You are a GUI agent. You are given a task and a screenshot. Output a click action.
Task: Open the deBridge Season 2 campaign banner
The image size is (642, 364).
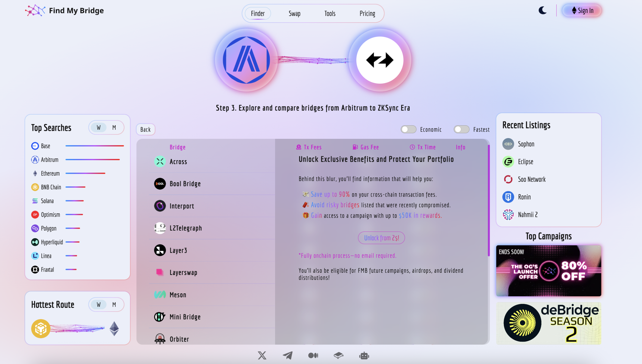pos(548,323)
